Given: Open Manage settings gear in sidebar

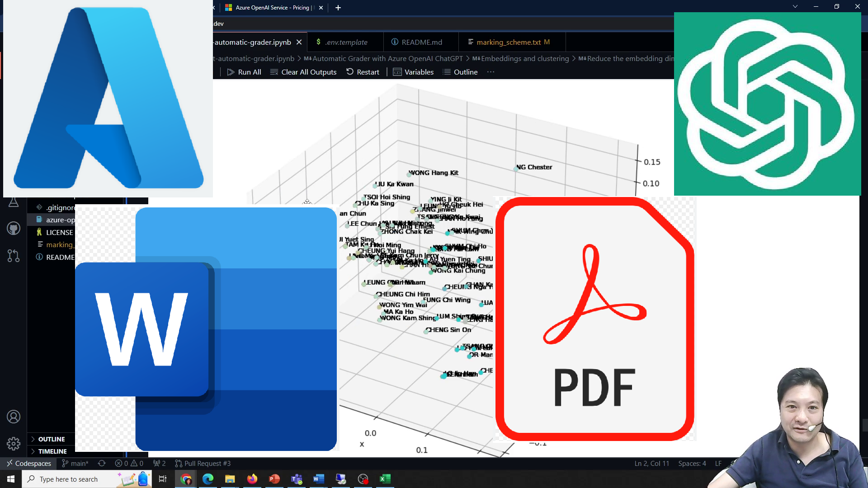Looking at the screenshot, I should (14, 444).
